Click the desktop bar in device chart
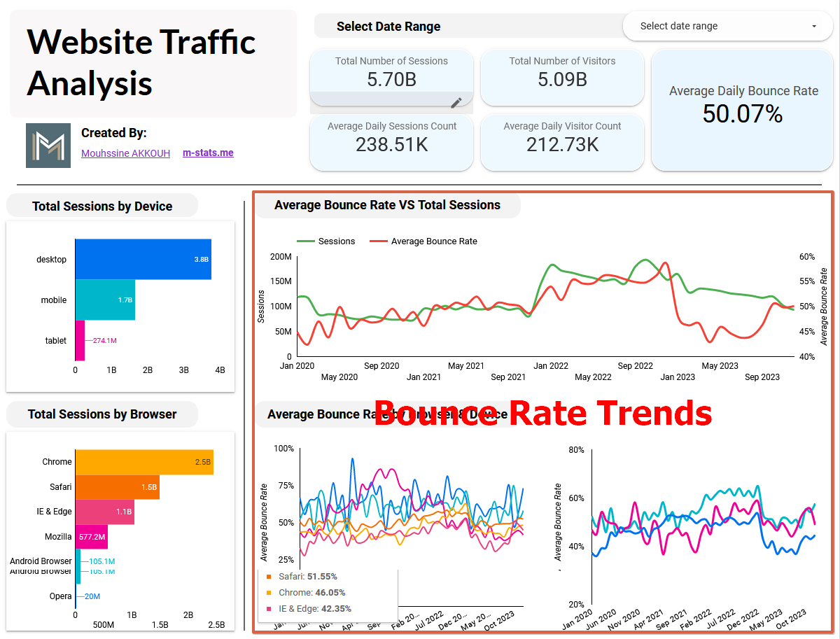 point(143,260)
